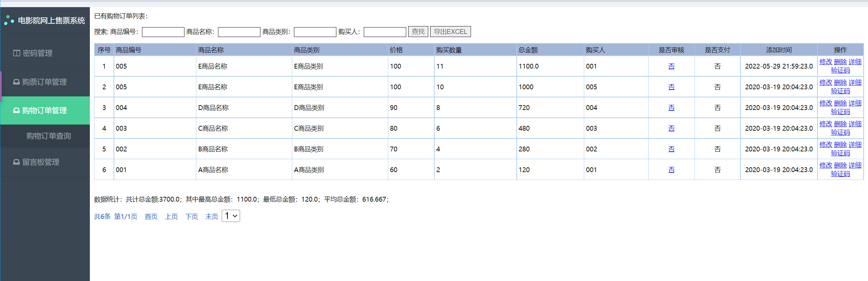Click 修改 for the C商品名称 order
The image size is (868, 281).
click(x=826, y=124)
